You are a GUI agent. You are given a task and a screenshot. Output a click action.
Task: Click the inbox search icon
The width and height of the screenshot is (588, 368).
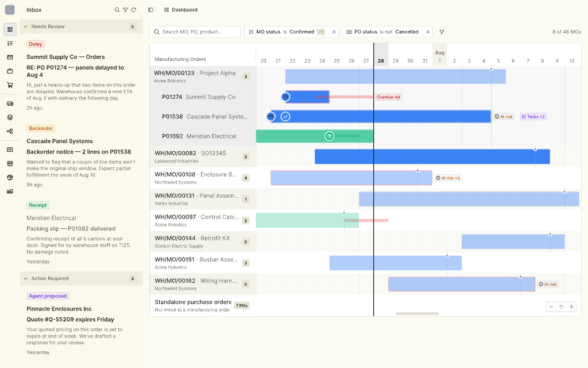click(x=117, y=10)
